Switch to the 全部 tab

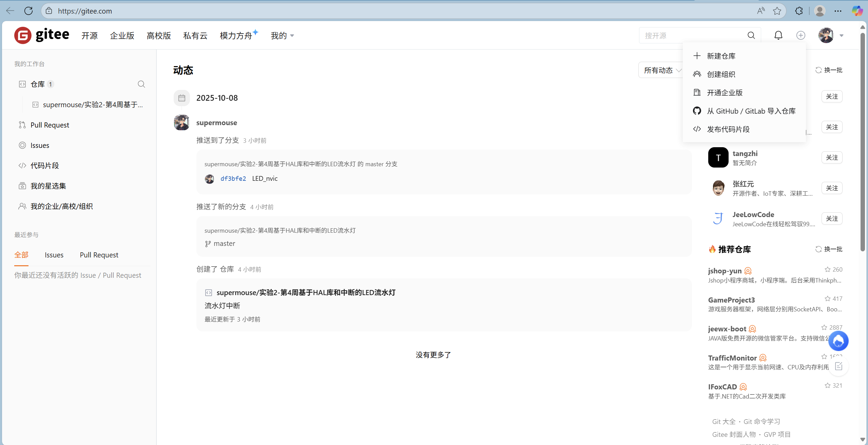(x=21, y=255)
